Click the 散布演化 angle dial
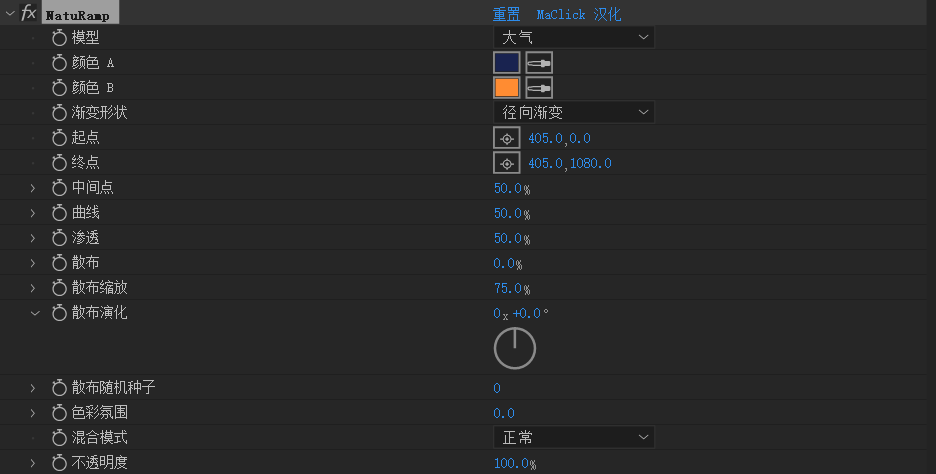 click(x=515, y=348)
